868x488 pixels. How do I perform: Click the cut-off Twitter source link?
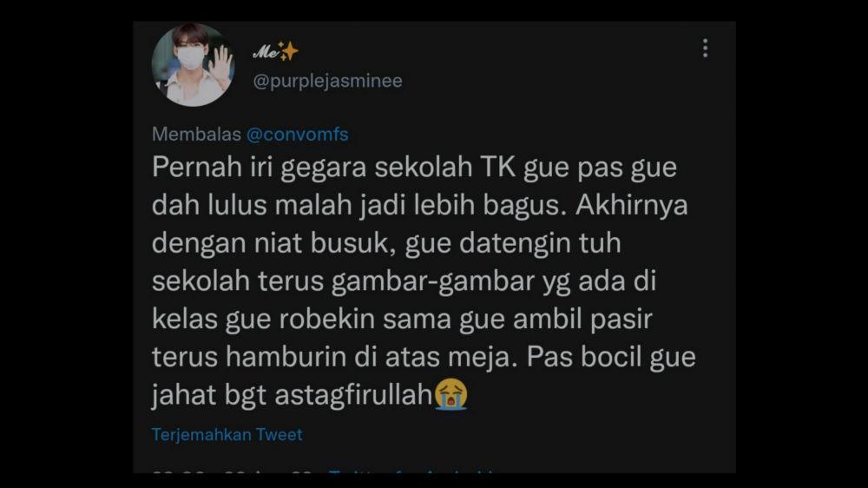[411, 472]
